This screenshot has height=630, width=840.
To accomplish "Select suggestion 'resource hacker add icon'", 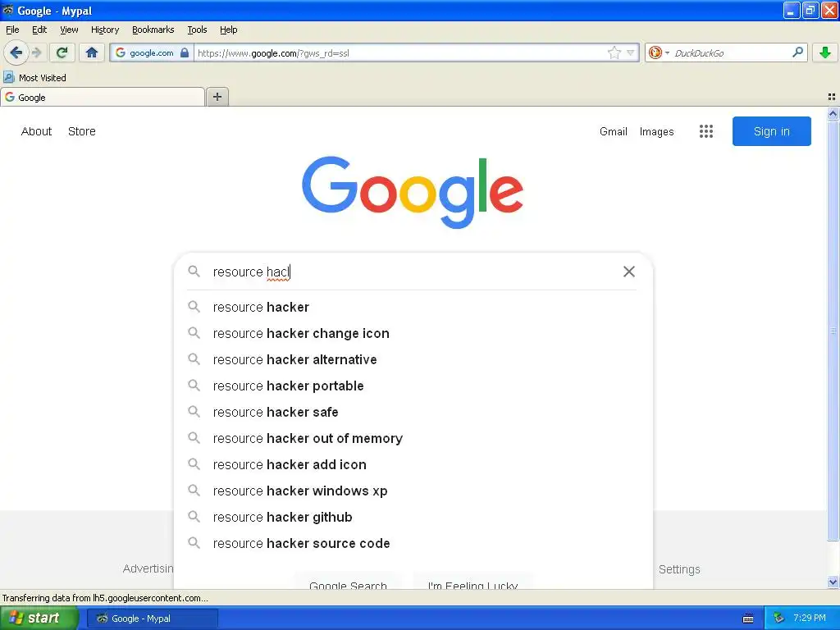I will point(412,464).
